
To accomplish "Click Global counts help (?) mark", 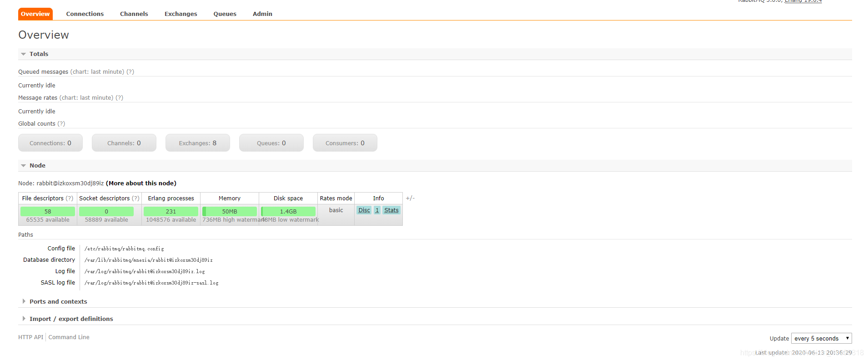I will (x=61, y=123).
